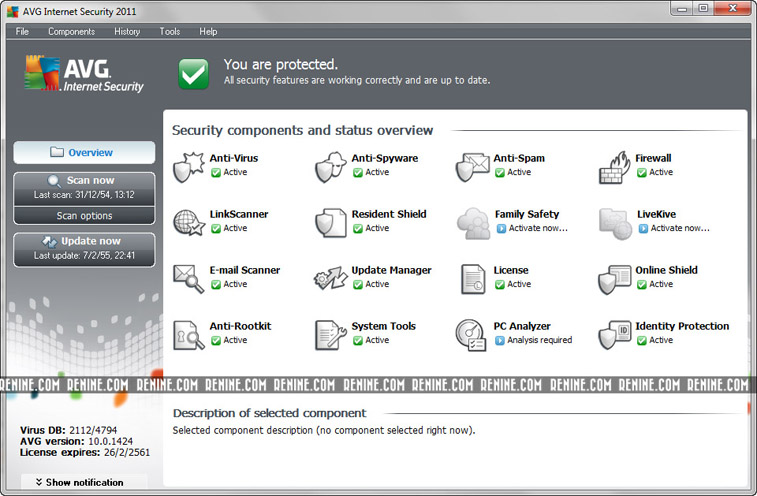Click the Anti-Spam Active green check
The width and height of the screenshot is (757, 496).
(x=500, y=172)
